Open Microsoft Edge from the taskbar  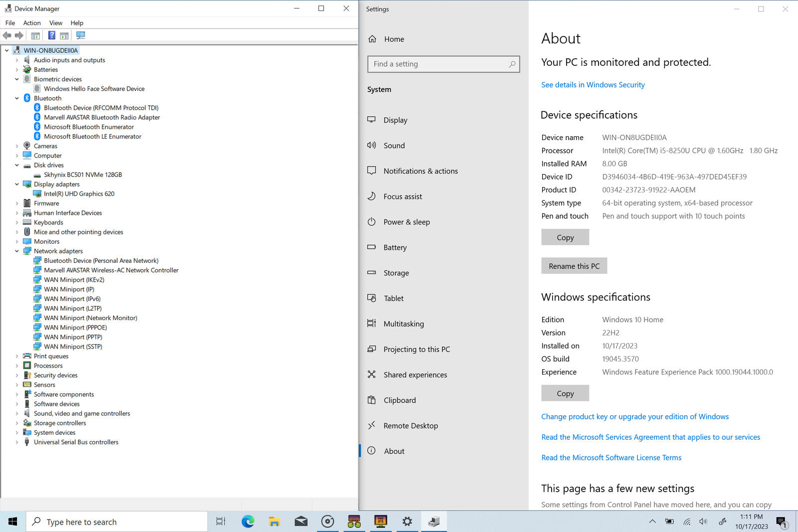(248, 522)
